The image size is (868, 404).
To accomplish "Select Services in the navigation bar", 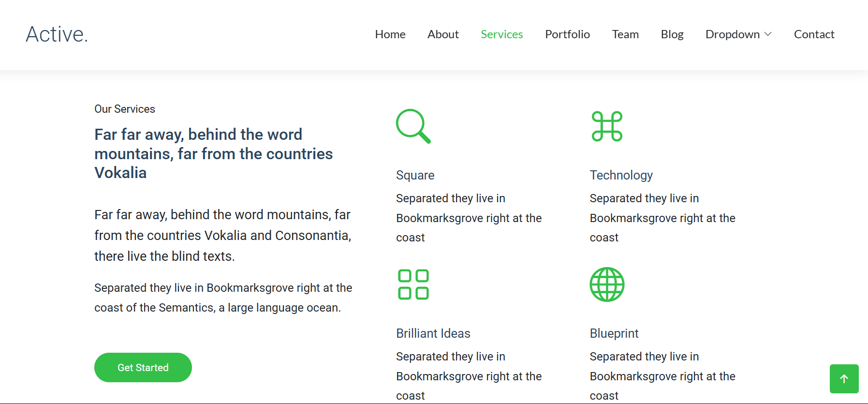I will tap(501, 34).
